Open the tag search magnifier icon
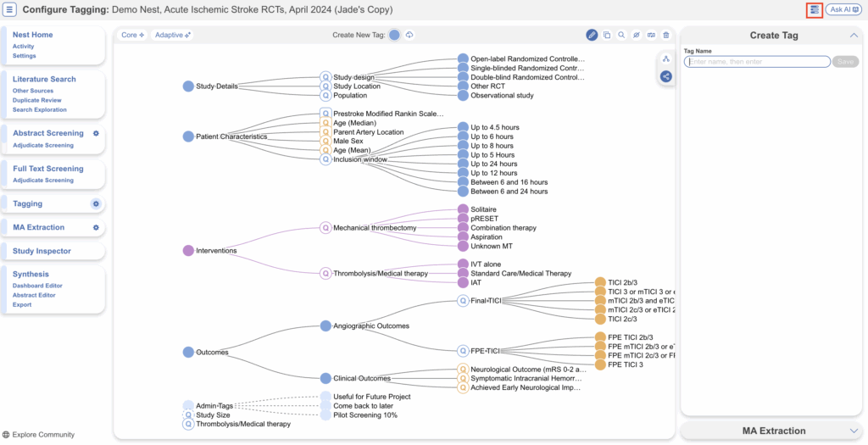 (621, 35)
